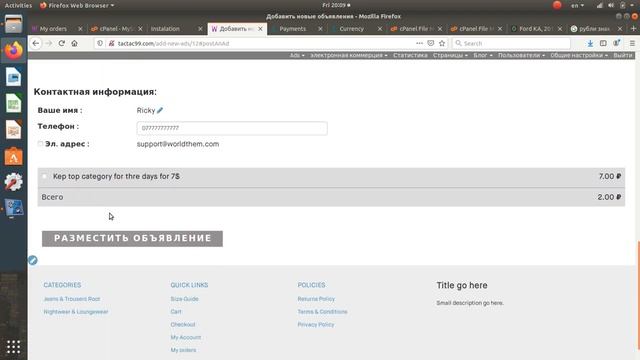The image size is (640, 360).
Task: Open LibreOffice Writer in the dock
Action: (x=13, y=77)
